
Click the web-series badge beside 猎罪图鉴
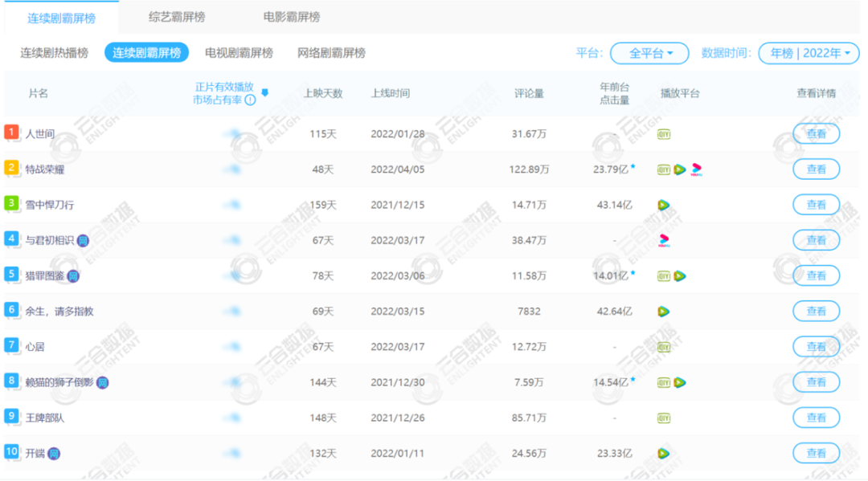[73, 276]
